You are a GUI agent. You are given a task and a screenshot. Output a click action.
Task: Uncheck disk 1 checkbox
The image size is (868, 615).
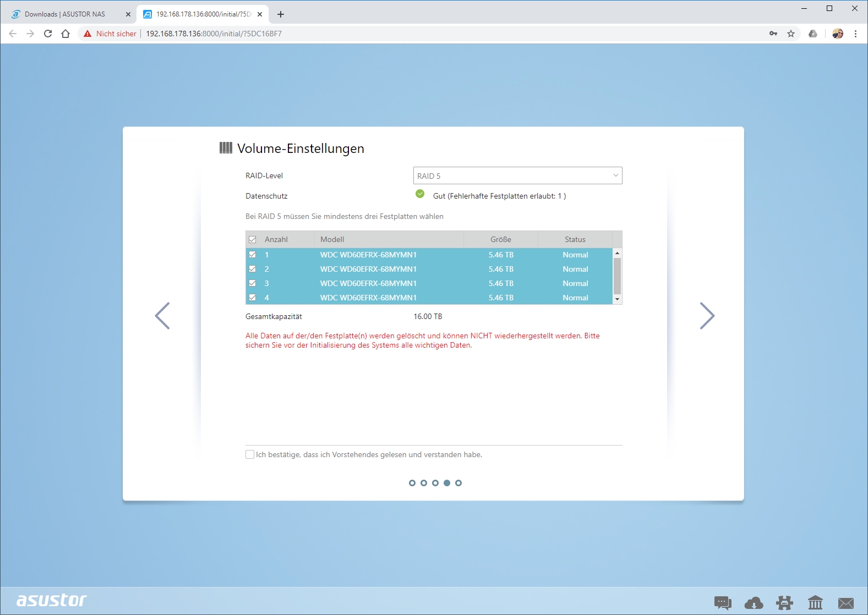pos(253,255)
